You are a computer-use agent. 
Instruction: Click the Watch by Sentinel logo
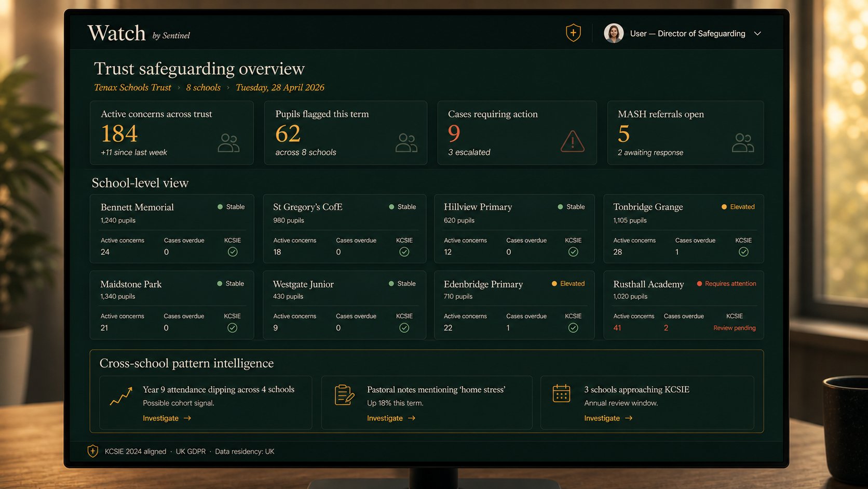click(x=139, y=33)
